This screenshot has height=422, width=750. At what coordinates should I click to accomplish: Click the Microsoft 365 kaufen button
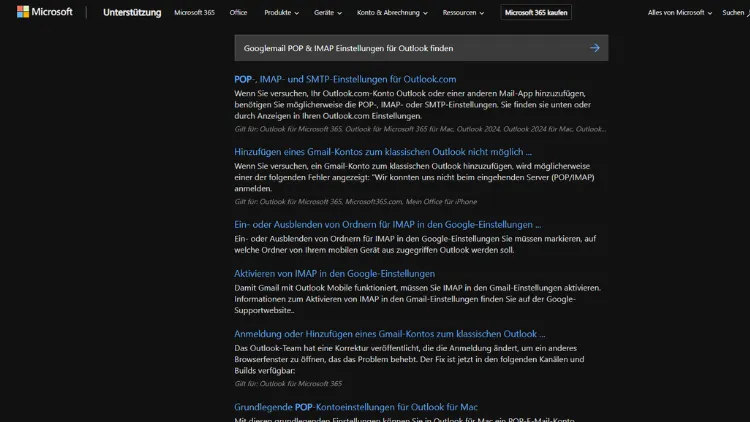pos(536,12)
